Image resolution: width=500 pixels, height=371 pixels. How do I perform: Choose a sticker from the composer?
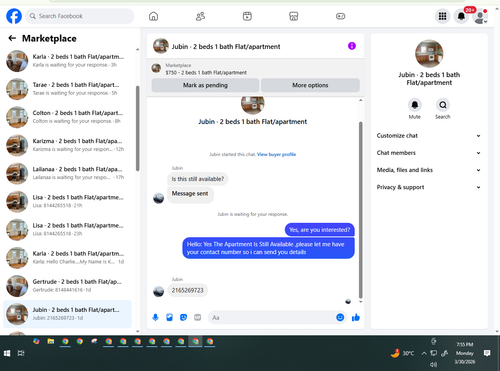[x=183, y=317]
